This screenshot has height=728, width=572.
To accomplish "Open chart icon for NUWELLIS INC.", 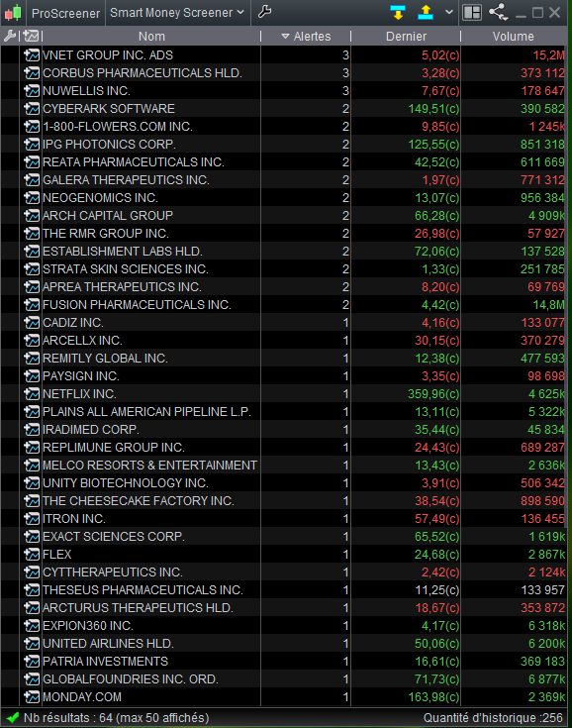I will pos(32,91).
